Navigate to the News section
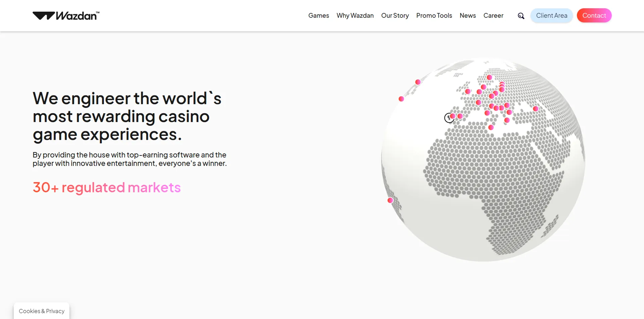Image resolution: width=644 pixels, height=319 pixels. 467,16
